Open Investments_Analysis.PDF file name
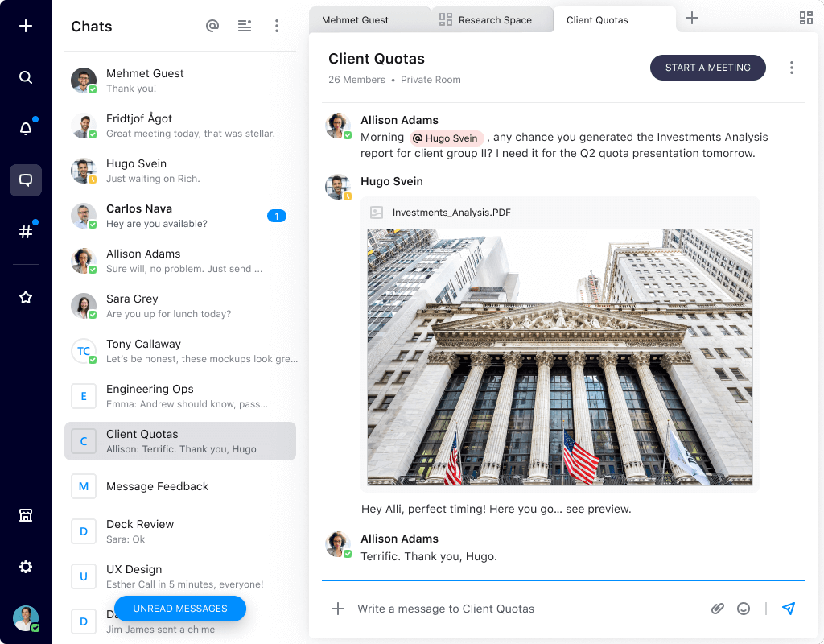 (x=451, y=213)
